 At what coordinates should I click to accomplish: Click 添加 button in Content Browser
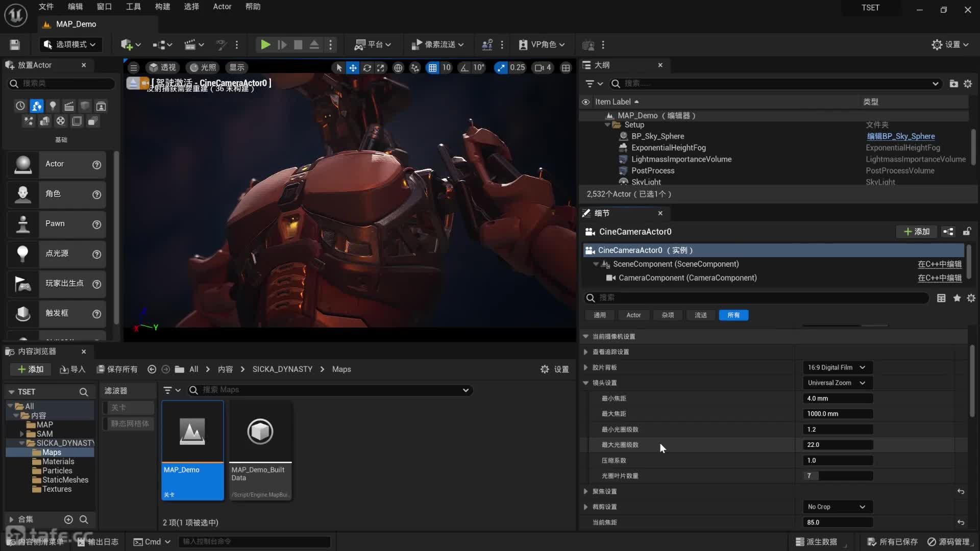[31, 369]
